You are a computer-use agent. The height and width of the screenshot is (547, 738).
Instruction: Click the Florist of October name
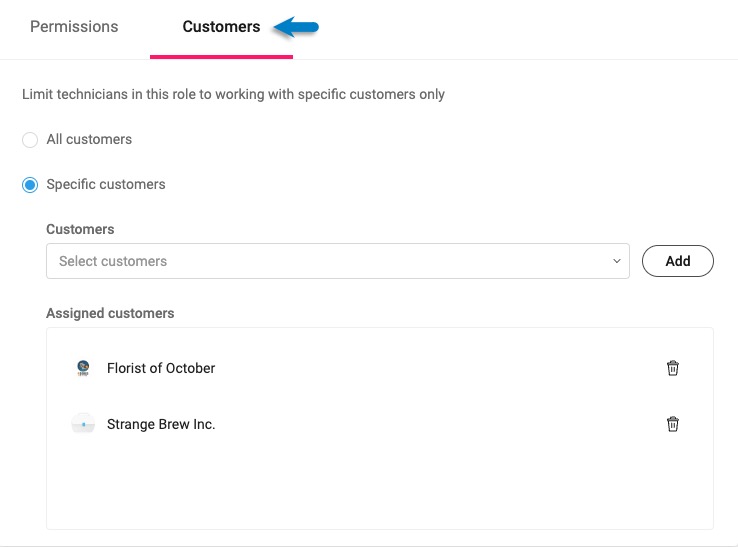[161, 368]
